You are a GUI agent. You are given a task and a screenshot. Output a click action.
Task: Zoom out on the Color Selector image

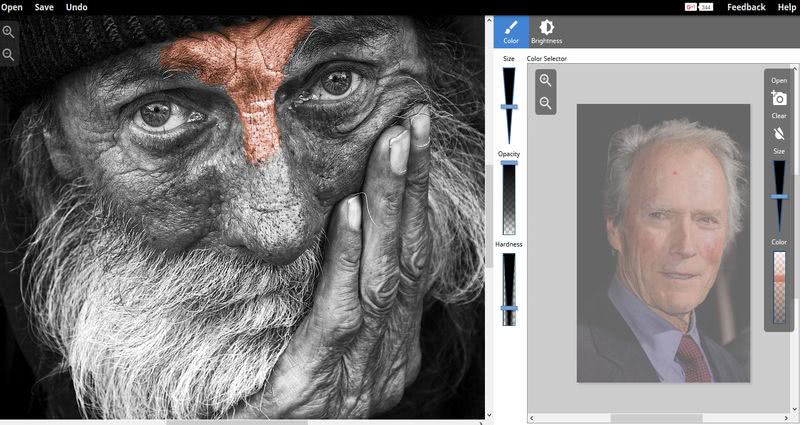545,104
